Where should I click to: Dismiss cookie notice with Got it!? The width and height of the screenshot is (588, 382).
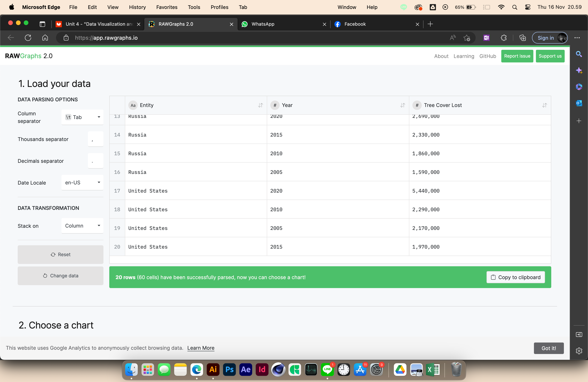click(549, 348)
